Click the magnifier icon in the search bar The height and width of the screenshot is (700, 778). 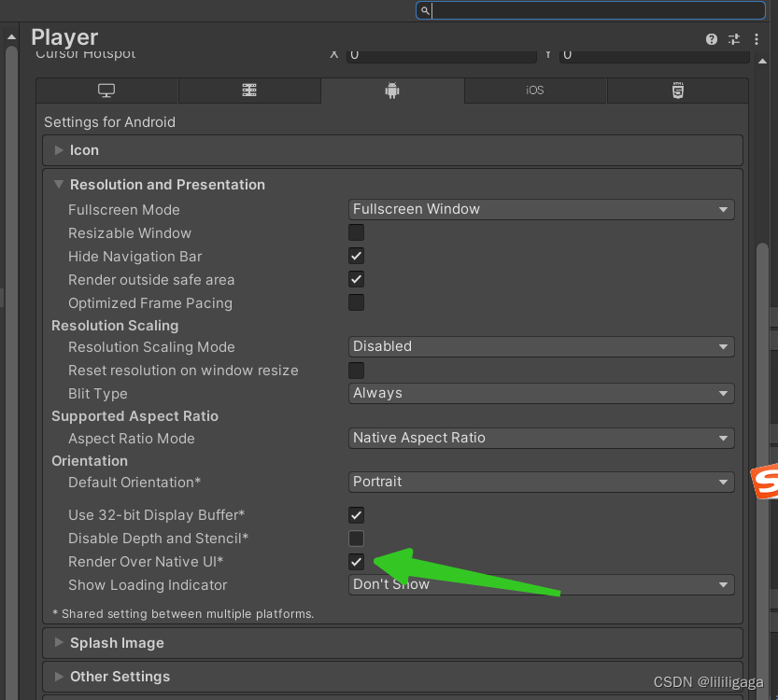tap(425, 10)
